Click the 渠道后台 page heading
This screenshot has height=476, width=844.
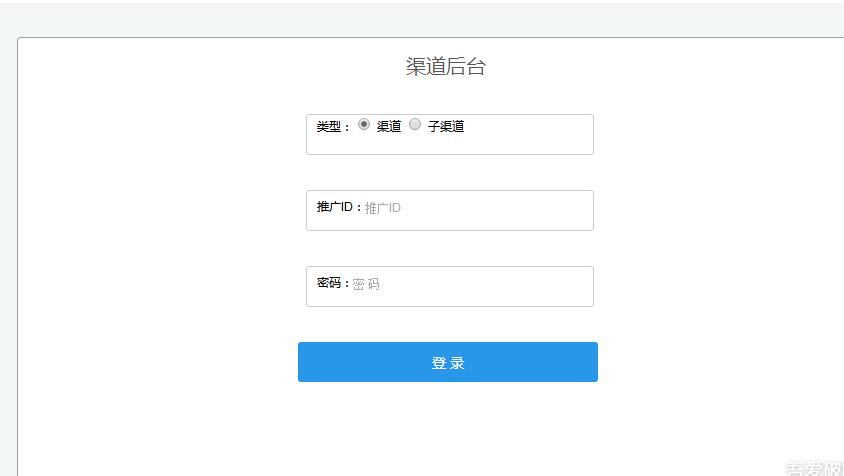tap(446, 67)
